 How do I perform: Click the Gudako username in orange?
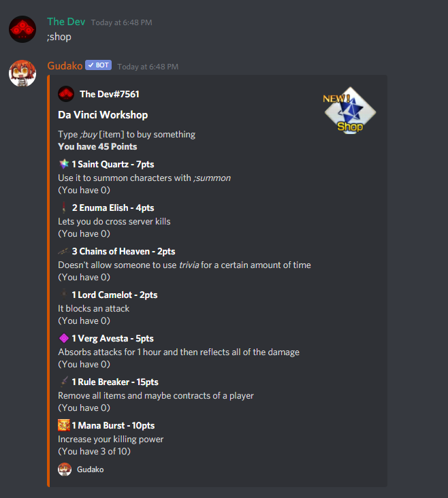tap(65, 66)
